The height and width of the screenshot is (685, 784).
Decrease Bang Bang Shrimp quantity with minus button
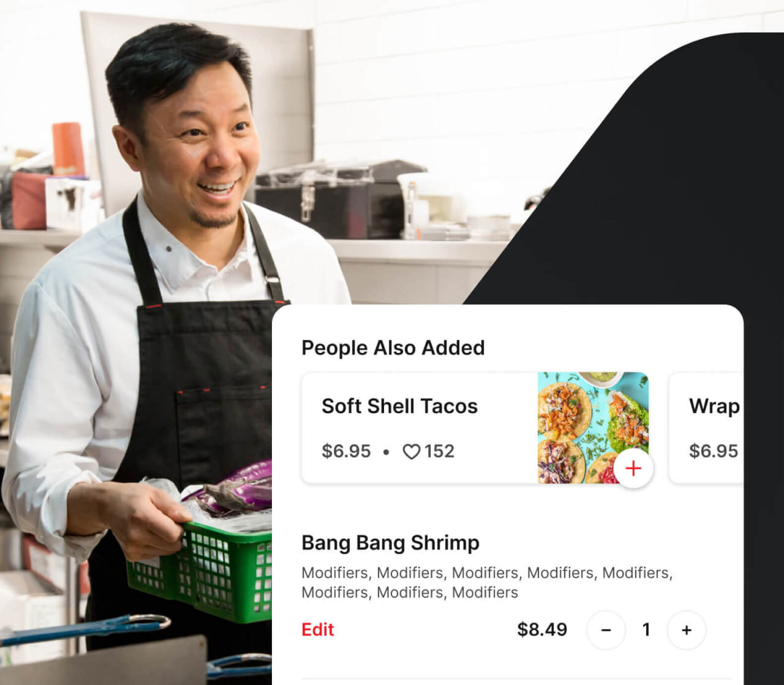[x=606, y=630]
